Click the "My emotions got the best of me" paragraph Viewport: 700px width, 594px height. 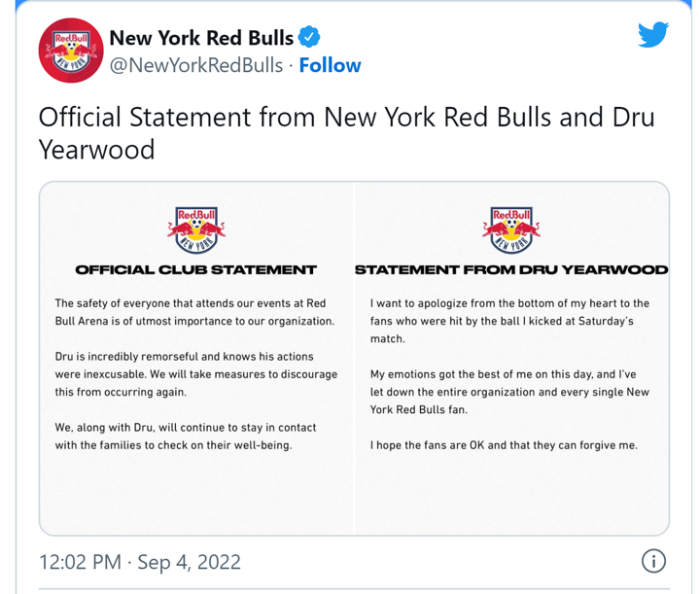pyautogui.click(x=509, y=392)
